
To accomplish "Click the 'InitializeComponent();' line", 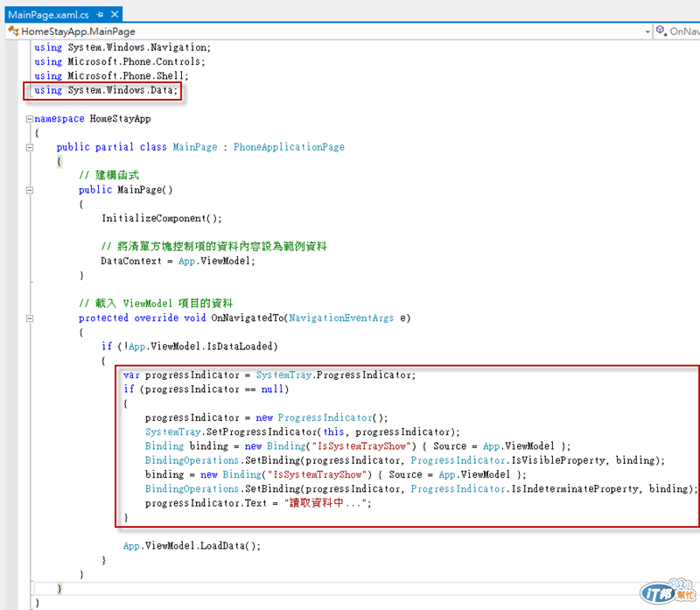I will coord(162,219).
